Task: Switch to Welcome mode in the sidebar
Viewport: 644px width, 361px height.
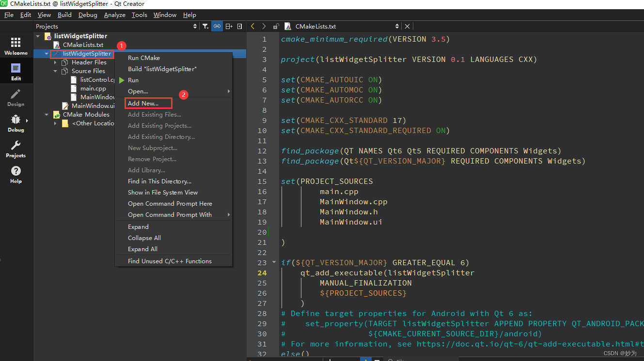Action: click(16, 46)
